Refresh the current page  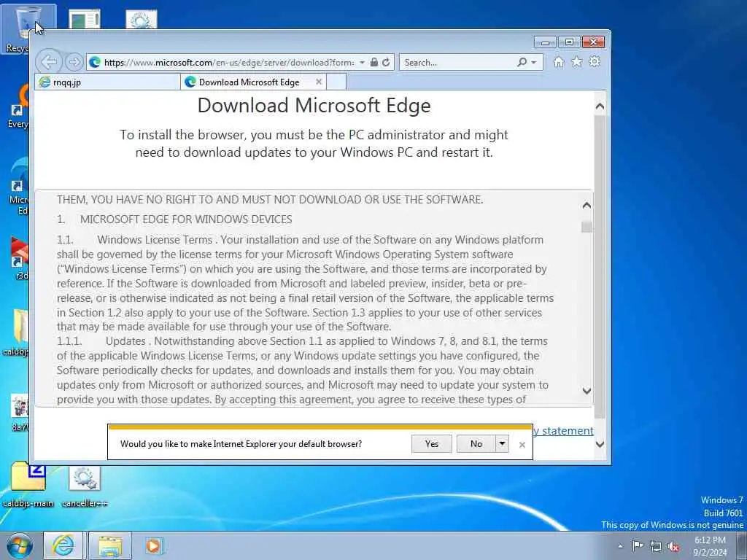point(386,62)
